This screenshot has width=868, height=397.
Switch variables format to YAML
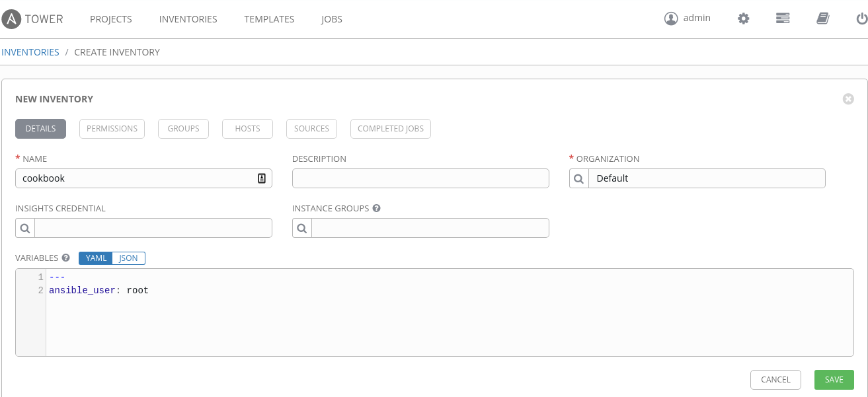96,258
